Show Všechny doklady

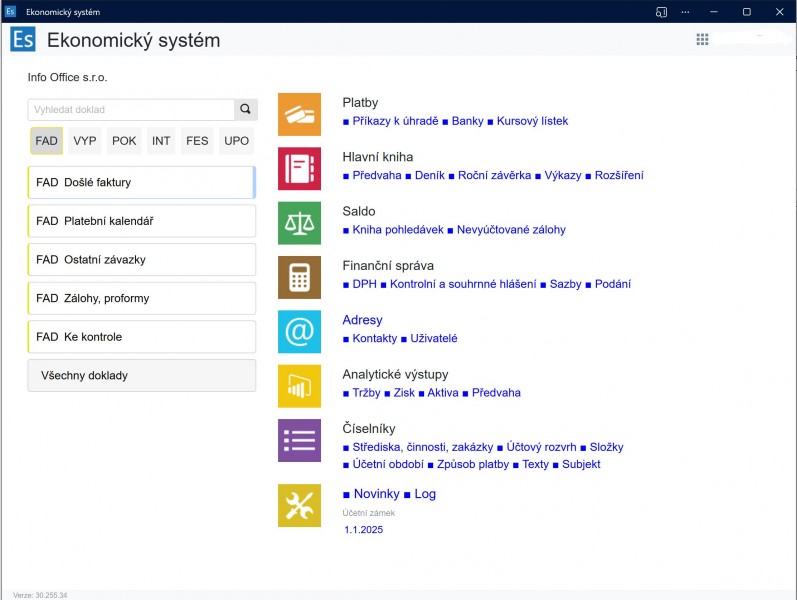pos(141,376)
